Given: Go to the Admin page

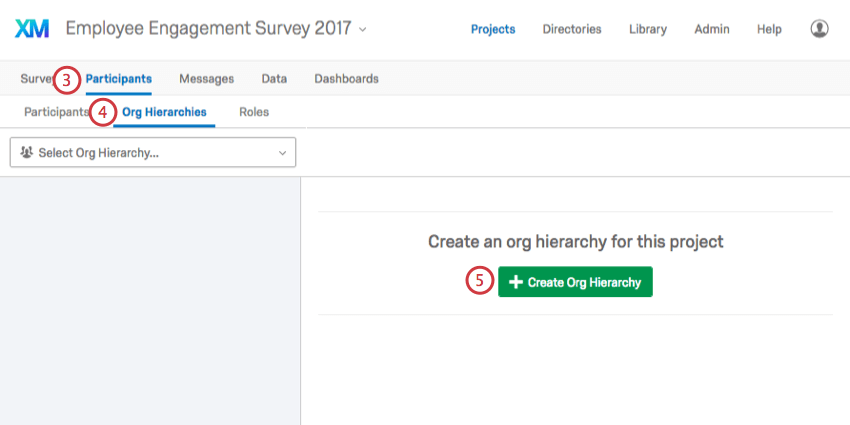Looking at the screenshot, I should (x=712, y=29).
